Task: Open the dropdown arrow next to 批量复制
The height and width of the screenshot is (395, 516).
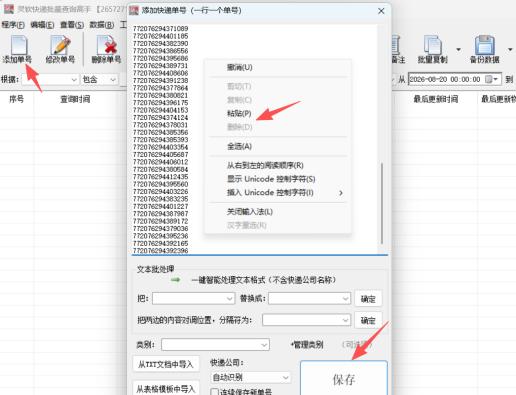Action: (458, 49)
